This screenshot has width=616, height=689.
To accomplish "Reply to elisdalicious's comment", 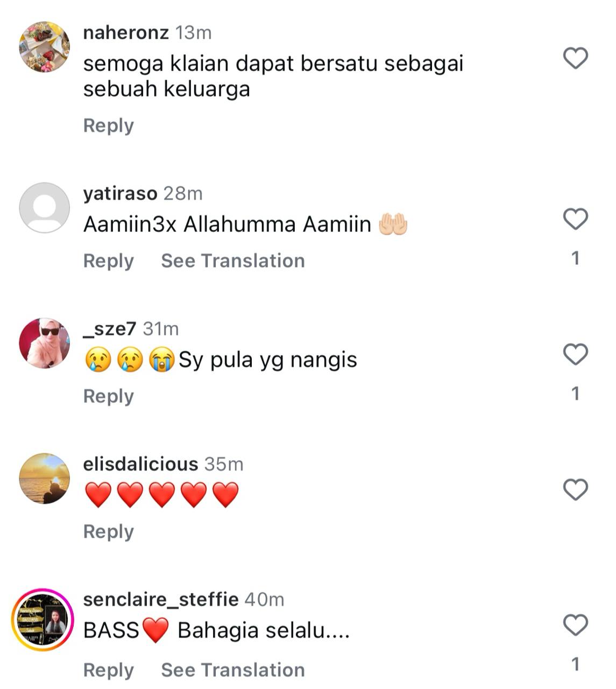I will pos(108,532).
